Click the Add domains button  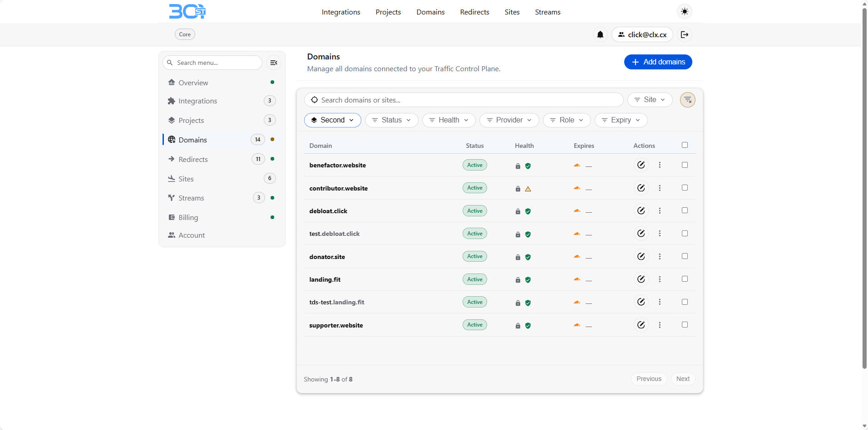click(x=658, y=62)
